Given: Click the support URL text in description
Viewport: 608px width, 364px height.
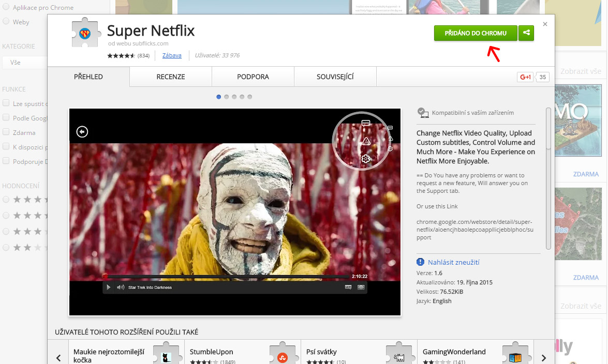Looking at the screenshot, I should (475, 230).
